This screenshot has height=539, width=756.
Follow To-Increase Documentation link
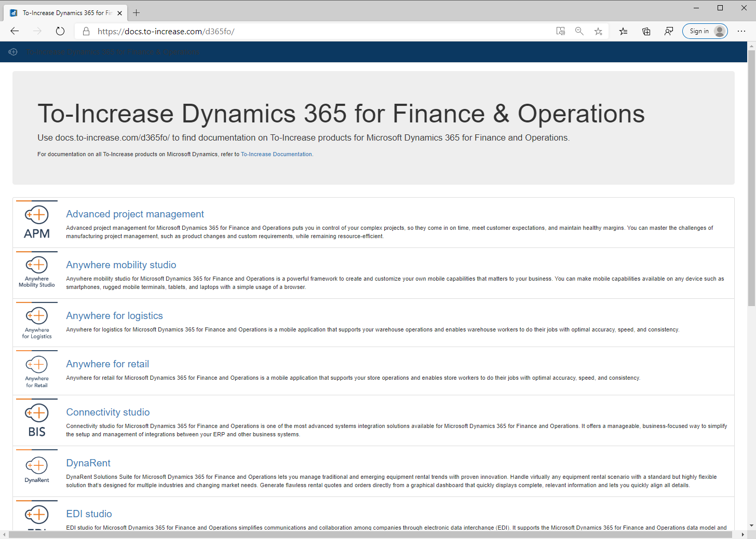tap(276, 154)
